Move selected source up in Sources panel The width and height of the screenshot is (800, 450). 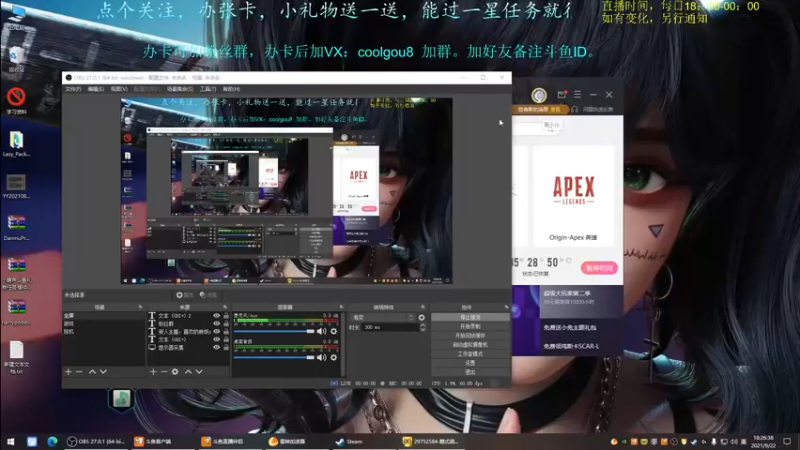click(x=188, y=371)
